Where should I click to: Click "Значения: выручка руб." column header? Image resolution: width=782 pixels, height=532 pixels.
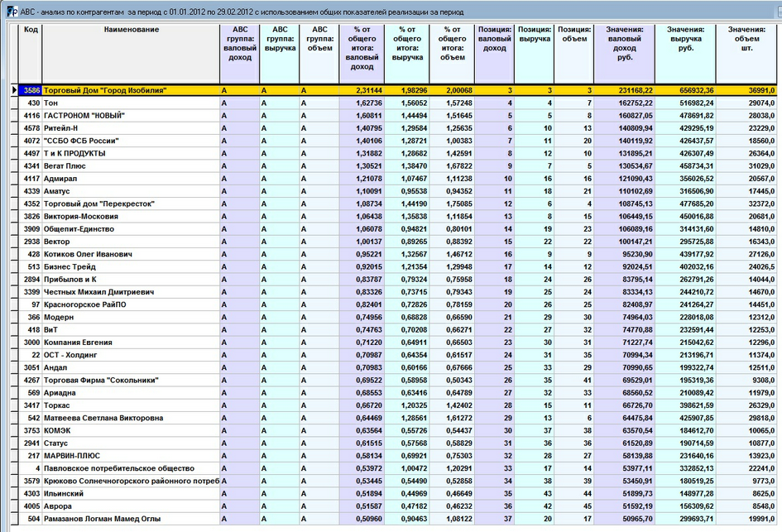coord(685,54)
